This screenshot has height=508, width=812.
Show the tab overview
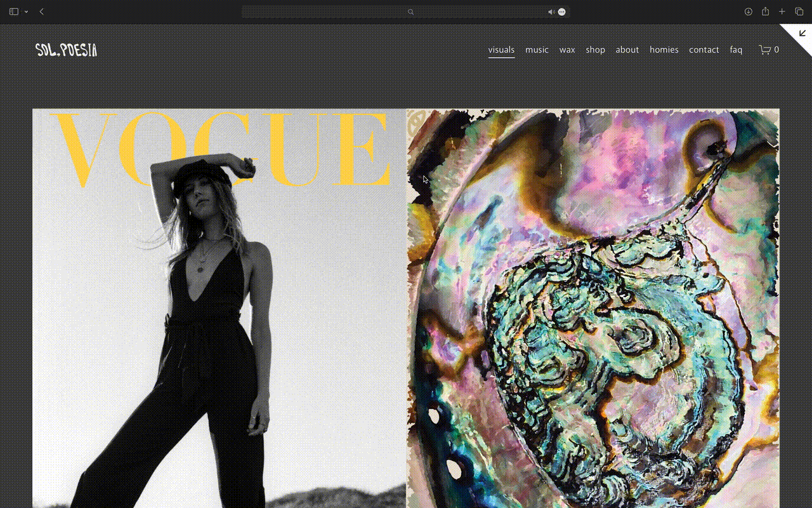[x=799, y=11]
